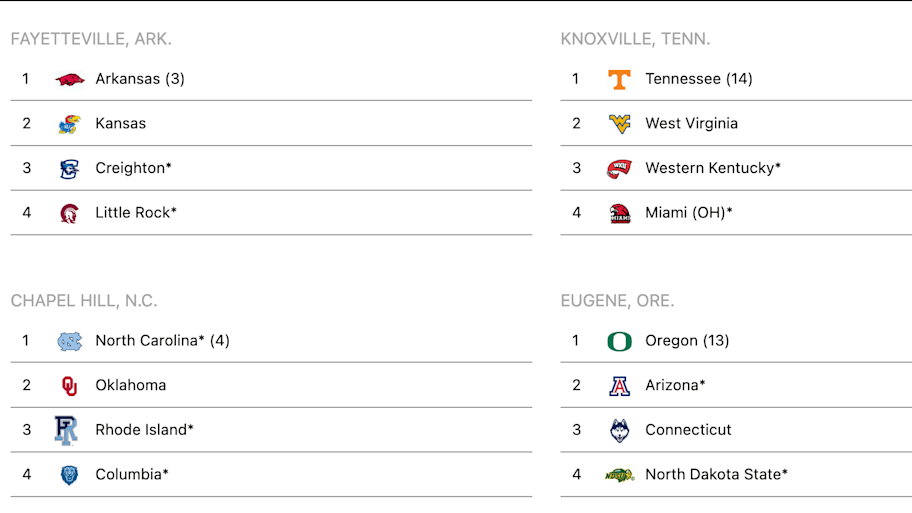Click the Rhode Island RI logo
This screenshot has width=912, height=513.
point(66,430)
